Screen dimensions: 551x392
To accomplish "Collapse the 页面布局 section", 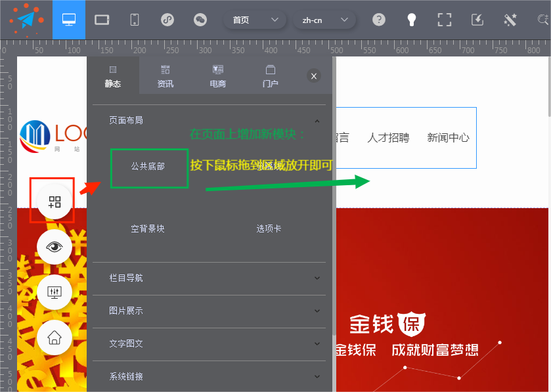I will point(317,121).
